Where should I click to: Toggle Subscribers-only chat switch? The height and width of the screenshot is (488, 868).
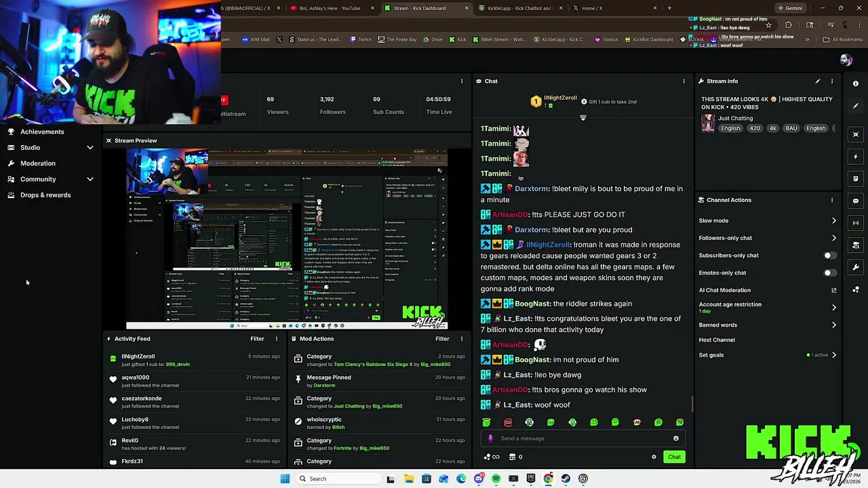pos(829,256)
